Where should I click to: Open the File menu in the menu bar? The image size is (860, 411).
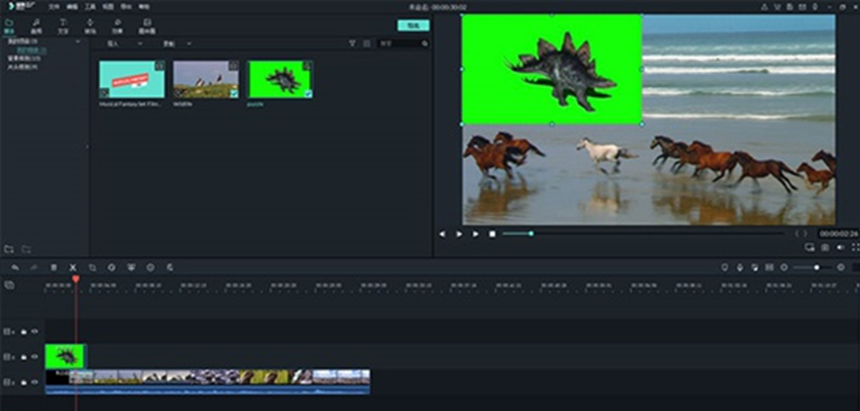pyautogui.click(x=54, y=6)
